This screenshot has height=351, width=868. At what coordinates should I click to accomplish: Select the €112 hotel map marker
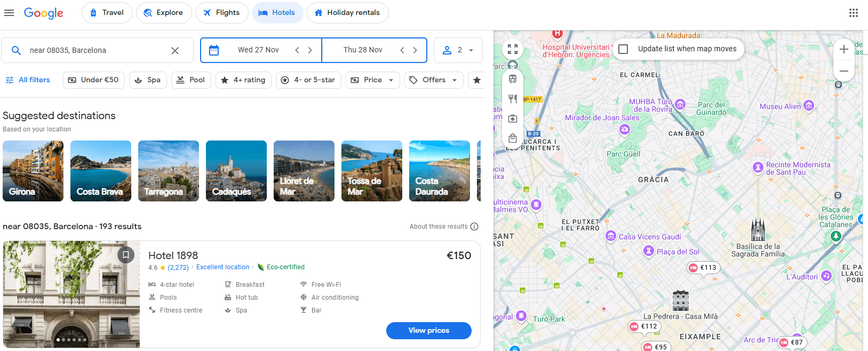644,326
